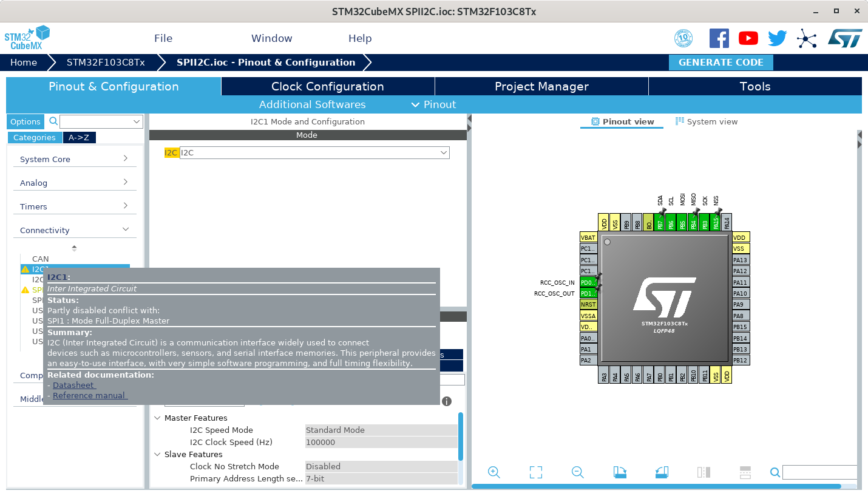Open the File menu

[163, 38]
